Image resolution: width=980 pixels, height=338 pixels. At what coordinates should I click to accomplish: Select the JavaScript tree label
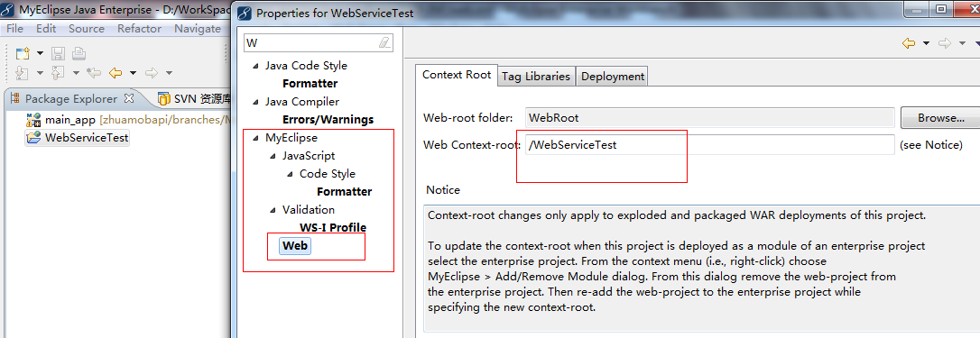click(x=308, y=156)
